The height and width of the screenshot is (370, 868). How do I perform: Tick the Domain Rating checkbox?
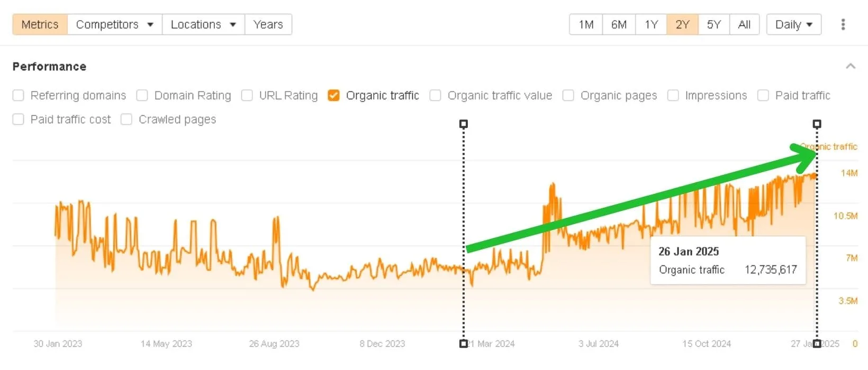(142, 95)
